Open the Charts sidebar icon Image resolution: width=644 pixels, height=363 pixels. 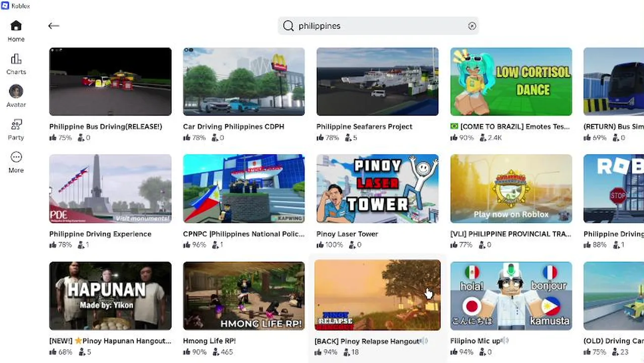16,58
